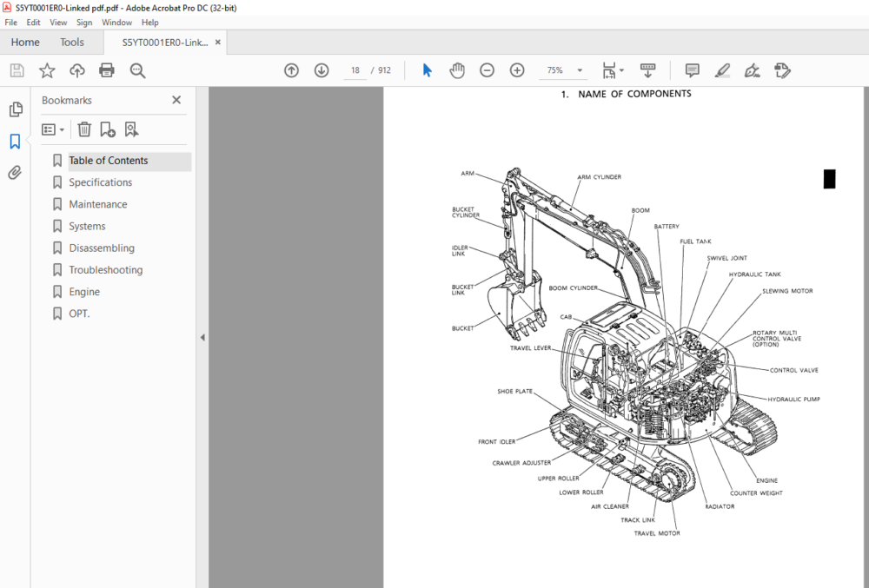Image resolution: width=869 pixels, height=588 pixels.
Task: Click the SLEWING MOTOR label
Action: click(x=787, y=291)
